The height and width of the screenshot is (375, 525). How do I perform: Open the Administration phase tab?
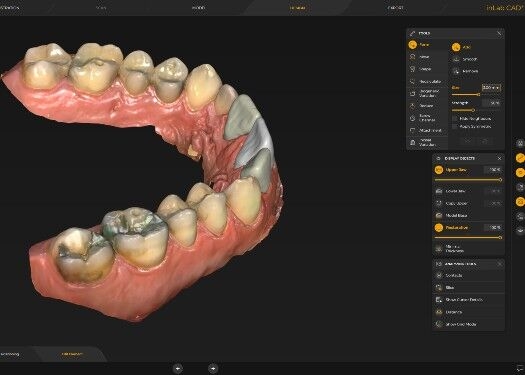pos(9,7)
